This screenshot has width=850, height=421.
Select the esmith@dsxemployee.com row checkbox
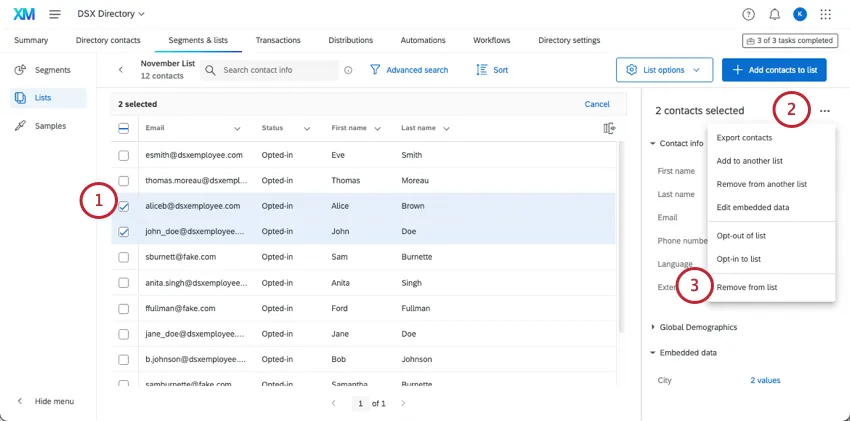(x=124, y=155)
